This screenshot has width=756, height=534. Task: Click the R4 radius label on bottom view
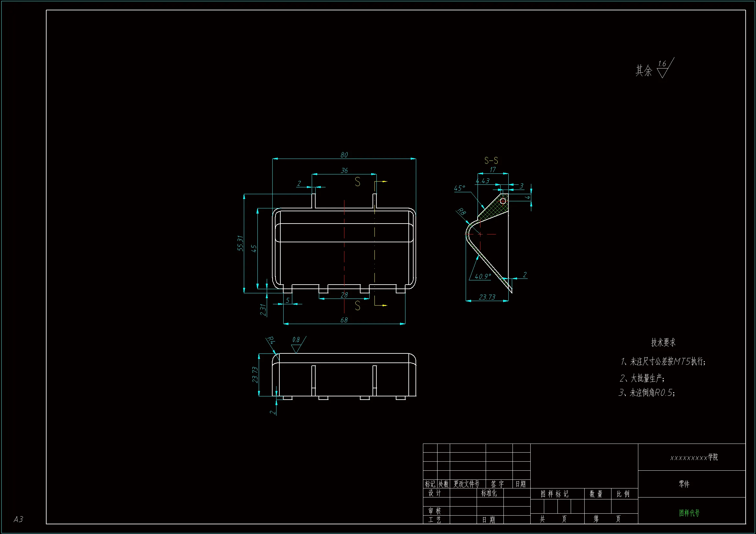point(271,340)
